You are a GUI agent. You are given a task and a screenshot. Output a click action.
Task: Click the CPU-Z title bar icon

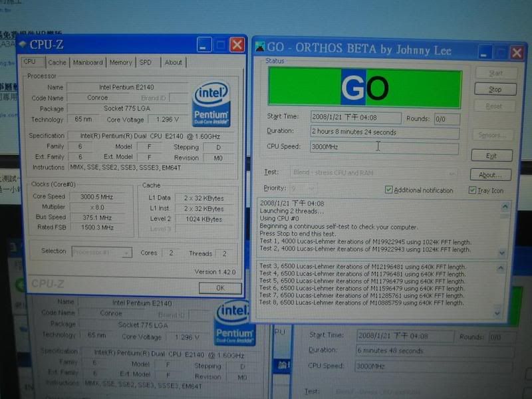coord(21,45)
